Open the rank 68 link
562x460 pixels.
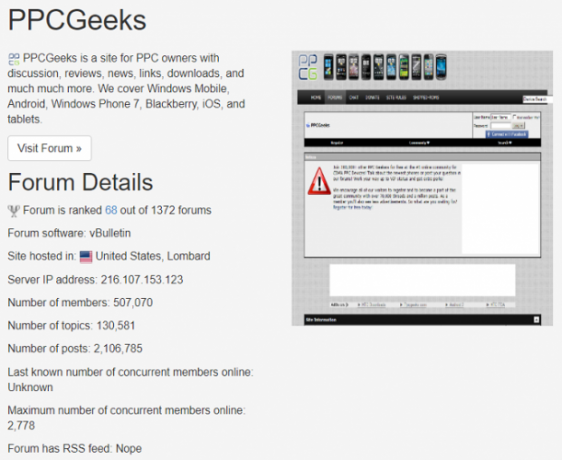coord(111,210)
